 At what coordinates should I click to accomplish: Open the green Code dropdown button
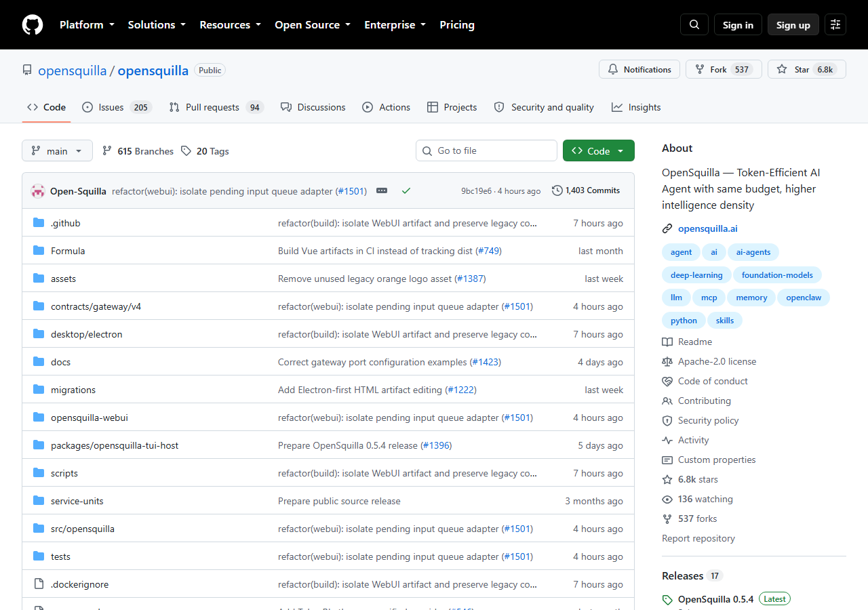(599, 150)
